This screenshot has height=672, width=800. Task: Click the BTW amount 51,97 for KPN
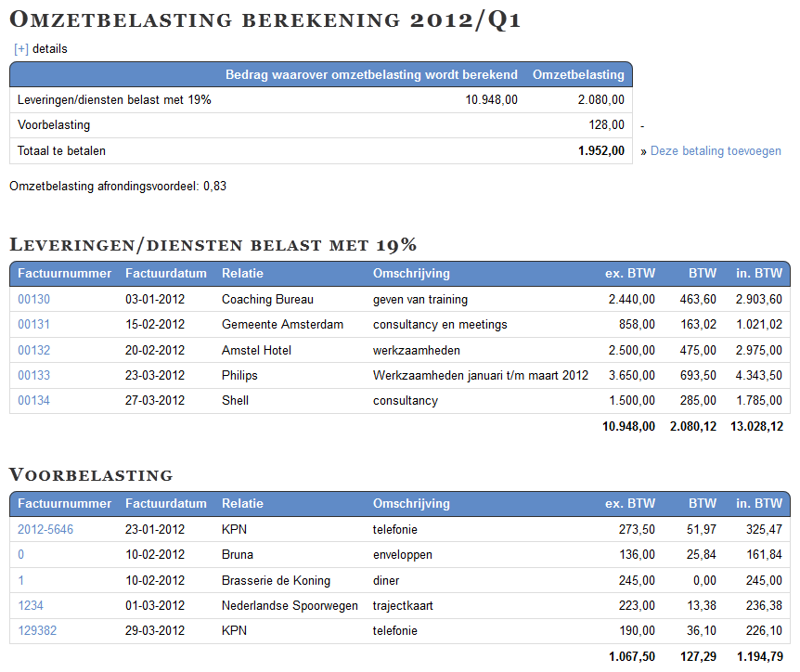tap(702, 530)
